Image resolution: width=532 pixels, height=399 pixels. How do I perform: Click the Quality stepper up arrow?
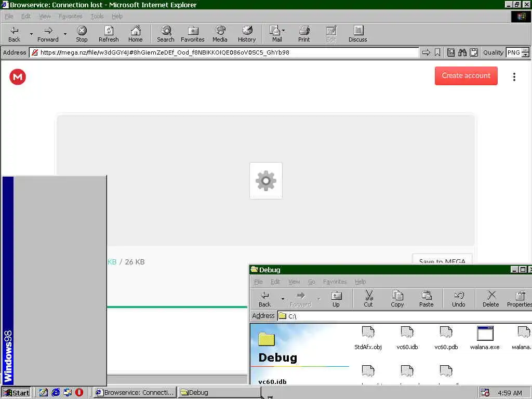click(525, 50)
